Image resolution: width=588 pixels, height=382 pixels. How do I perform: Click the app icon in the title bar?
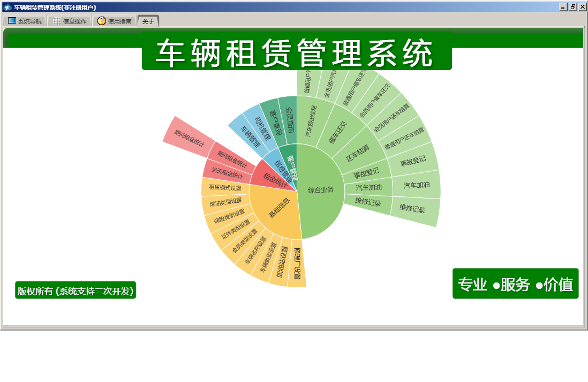pos(7,7)
